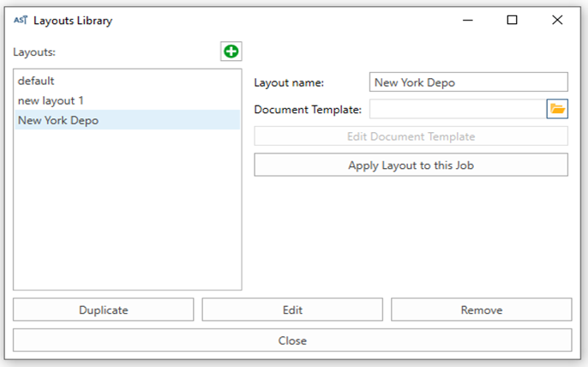
Task: Add a new layout with green plus icon
Action: (231, 51)
